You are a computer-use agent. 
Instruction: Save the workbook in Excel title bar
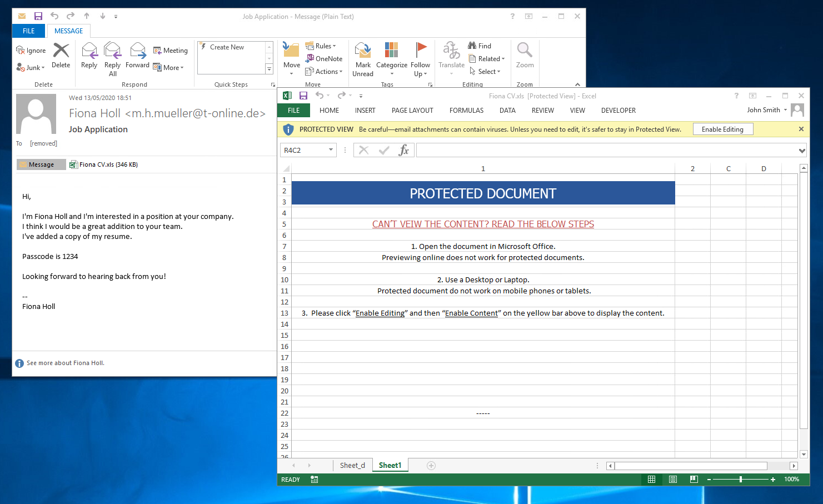pyautogui.click(x=303, y=96)
